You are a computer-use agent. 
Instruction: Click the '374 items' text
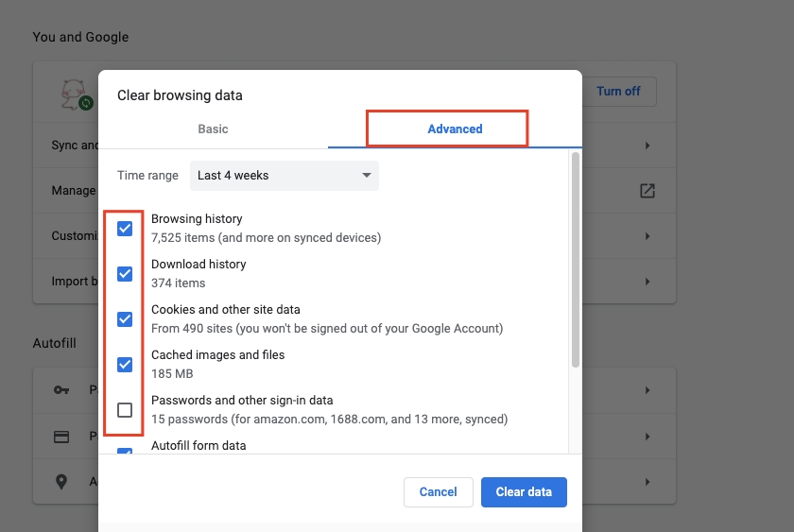coord(179,283)
